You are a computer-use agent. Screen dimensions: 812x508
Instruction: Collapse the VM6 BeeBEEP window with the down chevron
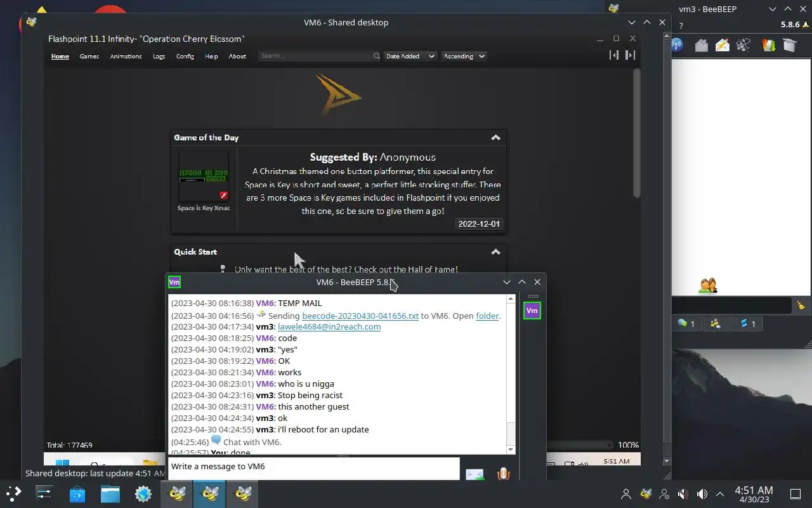507,282
